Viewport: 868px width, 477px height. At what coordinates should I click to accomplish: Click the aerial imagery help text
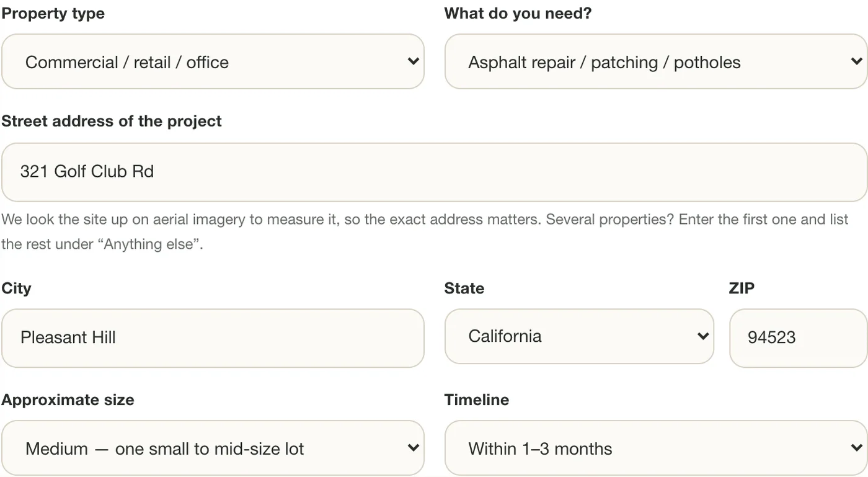425,231
